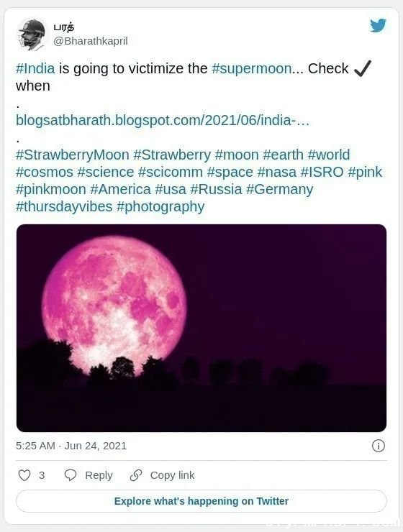
Task: Open the #India hashtag
Action: [x=35, y=68]
